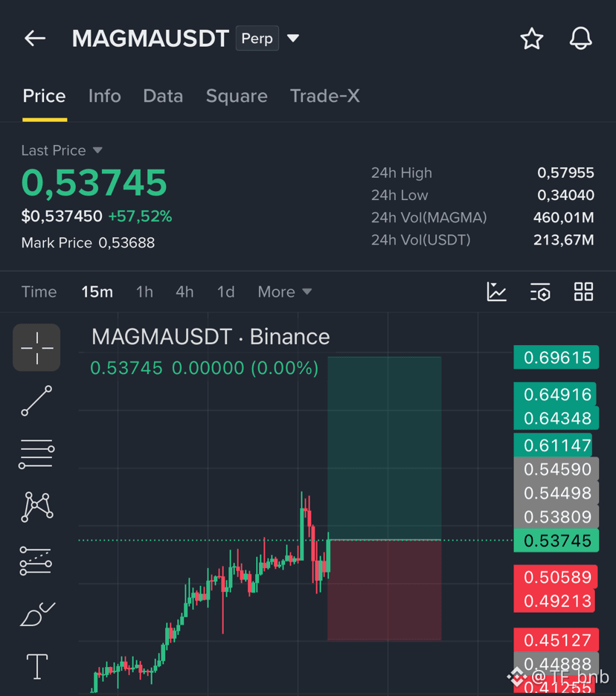The height and width of the screenshot is (696, 616).
Task: Select the brush drawing tool
Action: 37,614
